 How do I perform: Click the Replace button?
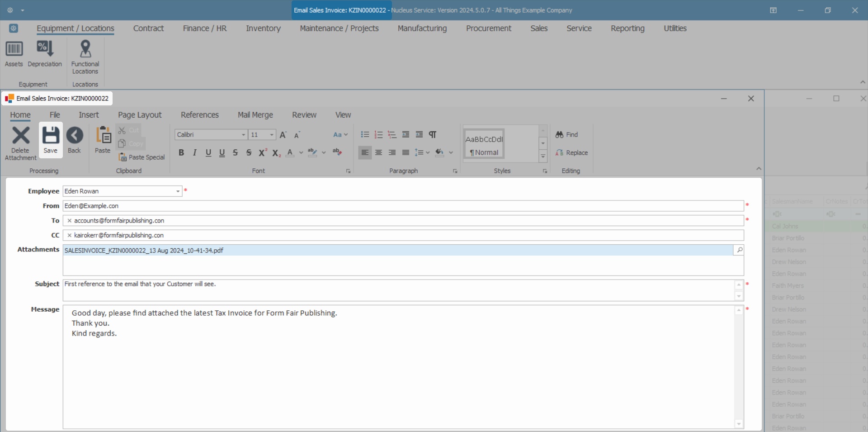pyautogui.click(x=572, y=153)
